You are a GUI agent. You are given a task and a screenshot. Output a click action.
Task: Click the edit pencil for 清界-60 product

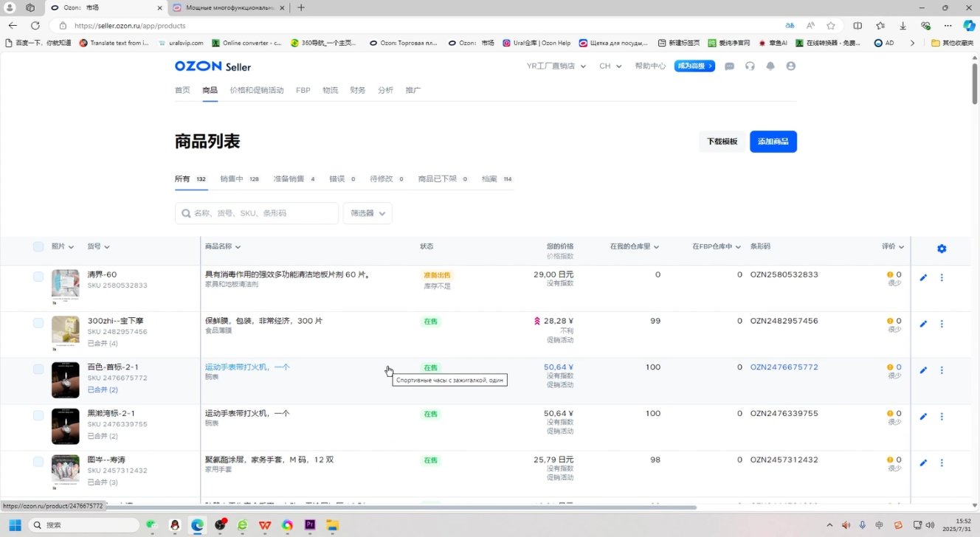[x=922, y=277]
